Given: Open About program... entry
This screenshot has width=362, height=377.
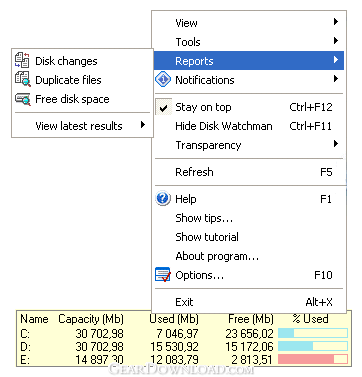Looking at the screenshot, I should [x=249, y=256].
